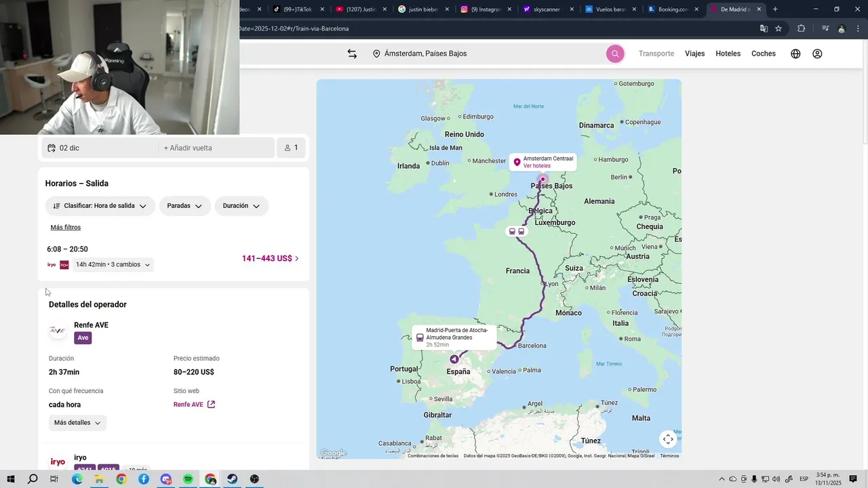Click Combinaciones de teclas map link
868x488 pixels.
[x=433, y=455]
